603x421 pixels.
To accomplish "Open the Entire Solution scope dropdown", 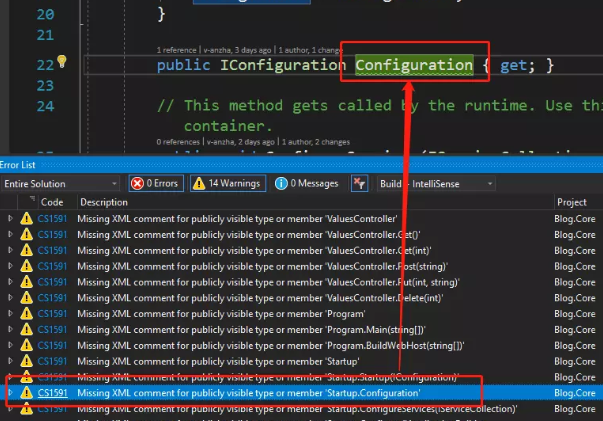I will 60,184.
